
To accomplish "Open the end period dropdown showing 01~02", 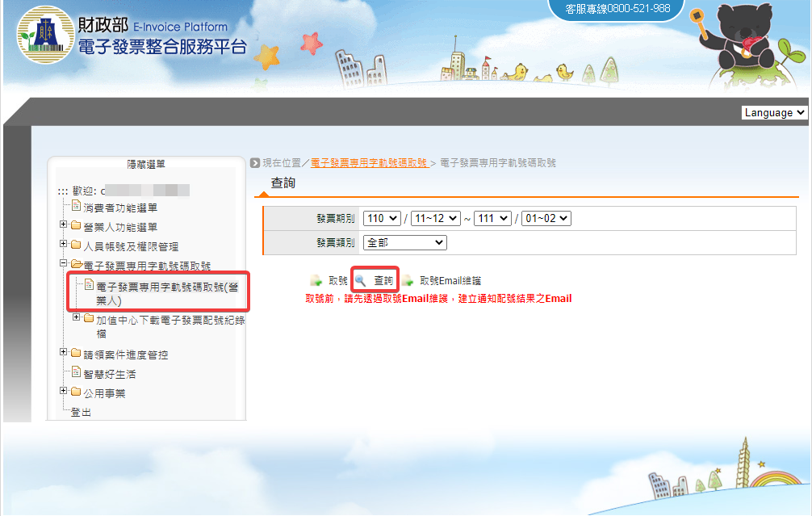I will (546, 219).
